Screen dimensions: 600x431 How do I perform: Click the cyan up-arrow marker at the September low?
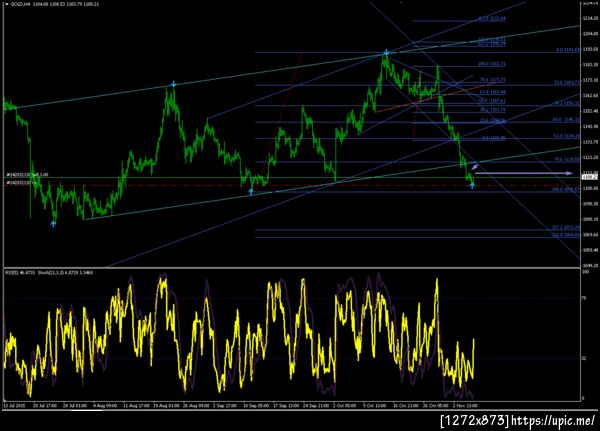click(251, 192)
